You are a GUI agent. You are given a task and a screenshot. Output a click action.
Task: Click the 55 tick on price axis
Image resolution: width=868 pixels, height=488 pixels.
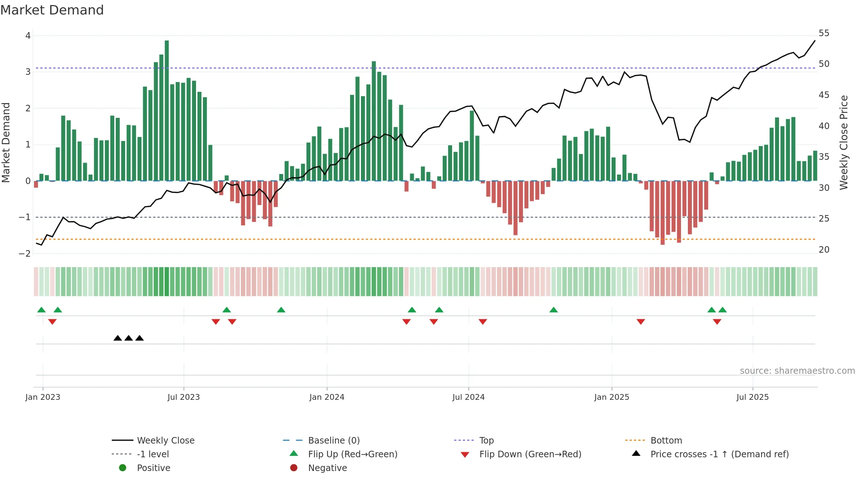824,33
